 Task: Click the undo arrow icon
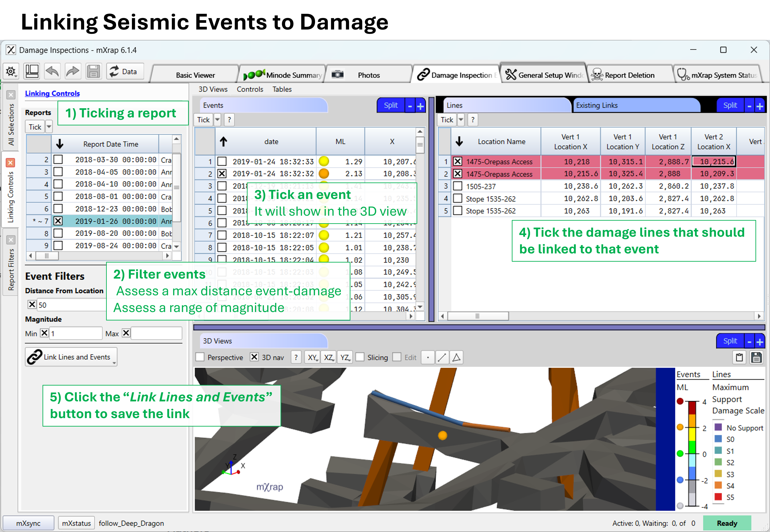coord(52,71)
